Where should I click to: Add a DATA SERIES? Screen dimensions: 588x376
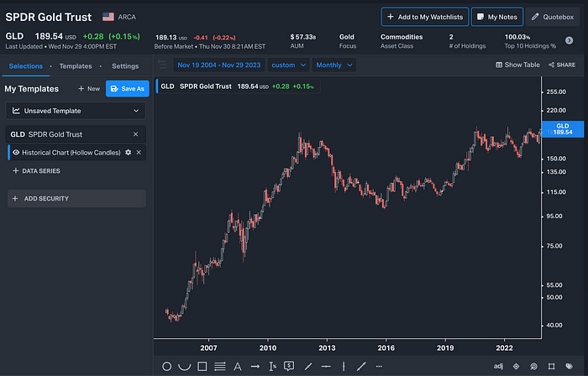(36, 170)
